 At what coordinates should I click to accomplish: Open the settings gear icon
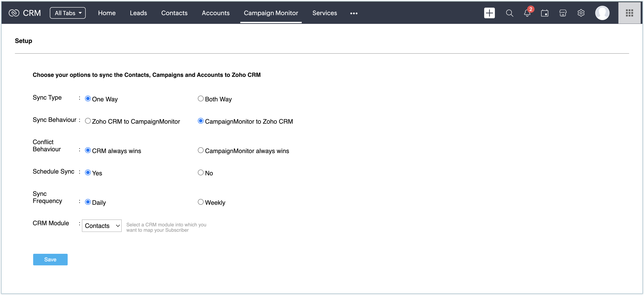click(x=581, y=13)
